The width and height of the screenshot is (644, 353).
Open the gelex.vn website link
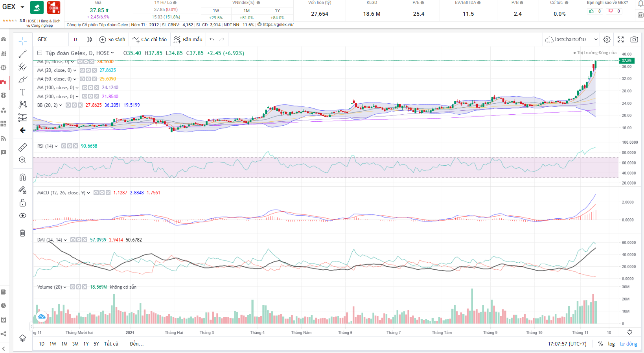point(278,24)
